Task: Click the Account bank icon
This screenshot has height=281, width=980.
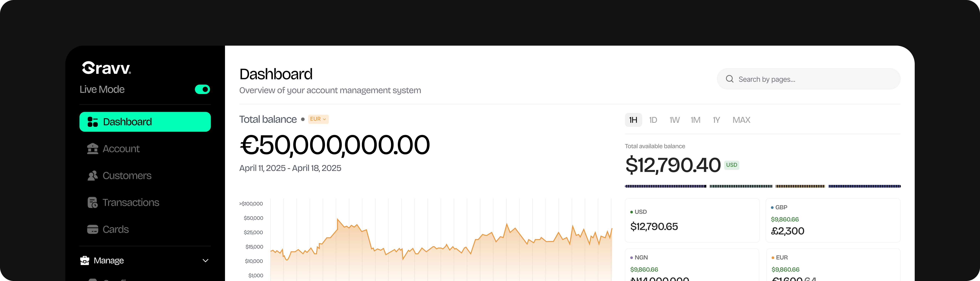Action: [x=92, y=148]
